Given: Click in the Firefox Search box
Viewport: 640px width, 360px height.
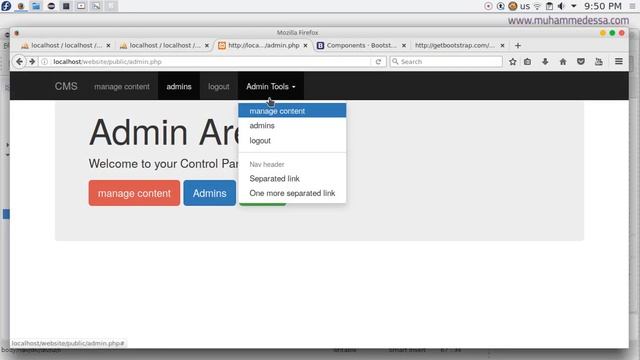Looking at the screenshot, I should coord(446,62).
